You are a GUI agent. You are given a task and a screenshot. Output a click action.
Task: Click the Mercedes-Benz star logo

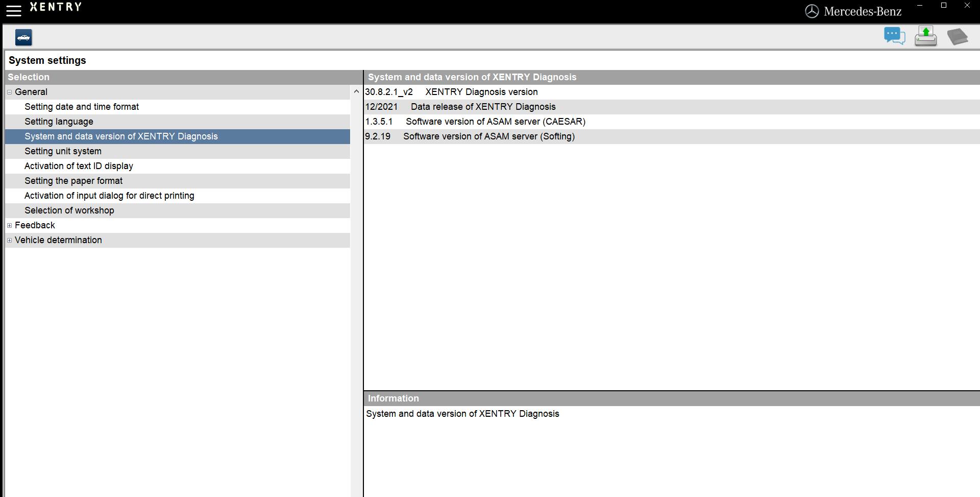point(812,11)
